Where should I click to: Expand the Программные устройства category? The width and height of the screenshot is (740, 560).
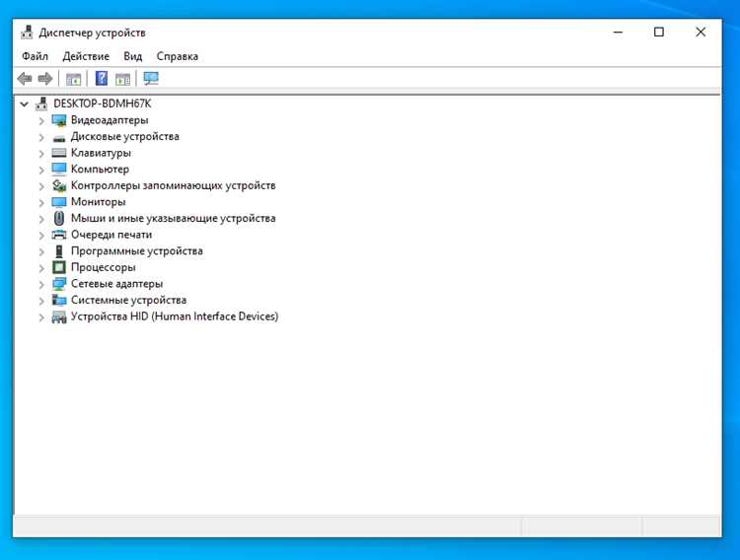point(41,251)
